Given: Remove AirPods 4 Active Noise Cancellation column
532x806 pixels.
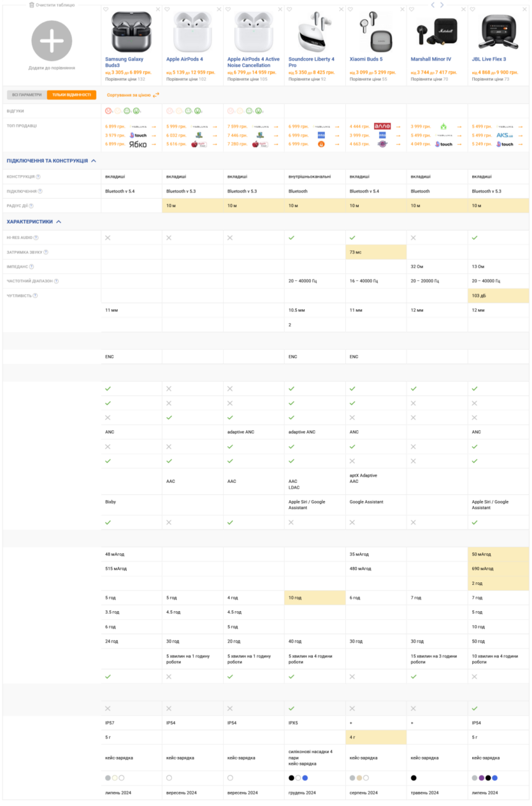Looking at the screenshot, I should click(x=280, y=10).
